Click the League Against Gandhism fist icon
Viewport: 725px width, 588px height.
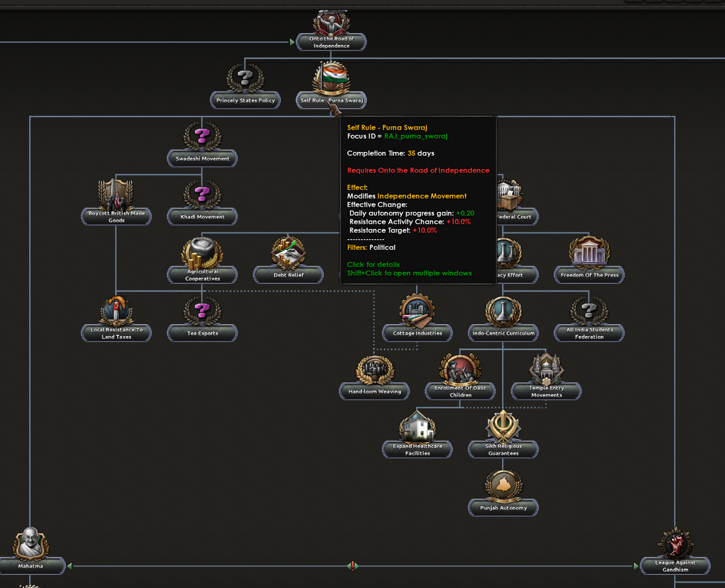[x=675, y=543]
